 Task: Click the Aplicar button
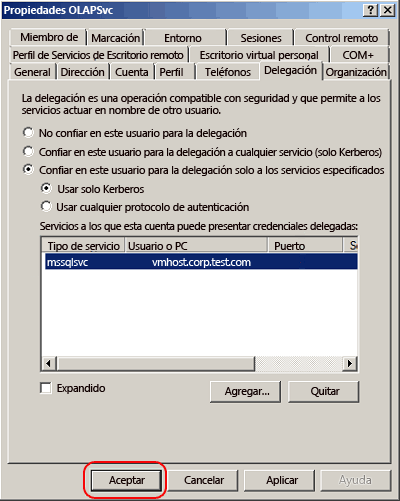[280, 480]
